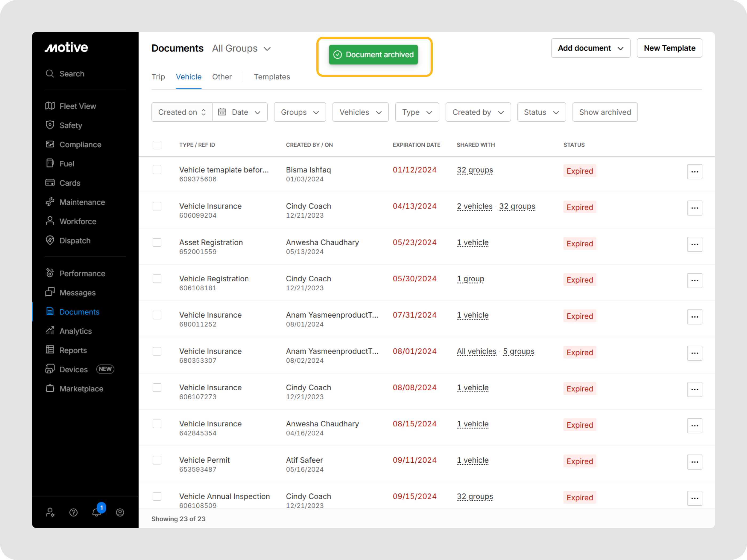Open the user profile icon

pyautogui.click(x=120, y=512)
